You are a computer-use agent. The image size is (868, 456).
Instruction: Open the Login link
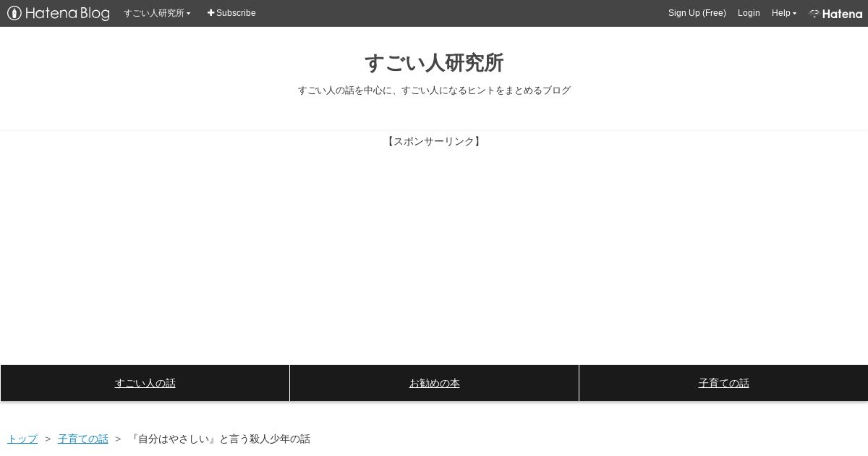749,13
